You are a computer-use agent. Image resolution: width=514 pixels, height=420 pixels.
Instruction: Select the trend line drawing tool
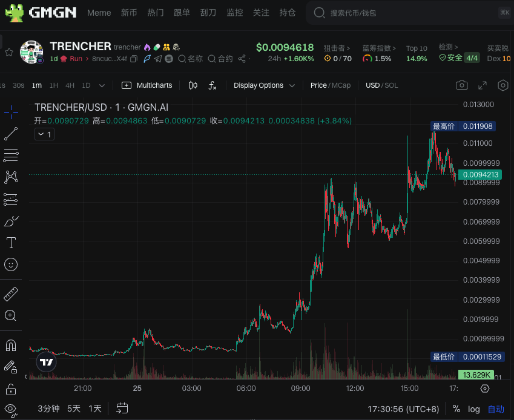pos(11,134)
